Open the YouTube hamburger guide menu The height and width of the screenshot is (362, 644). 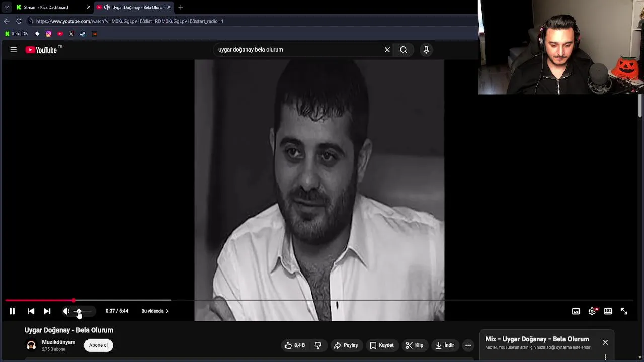click(x=14, y=50)
